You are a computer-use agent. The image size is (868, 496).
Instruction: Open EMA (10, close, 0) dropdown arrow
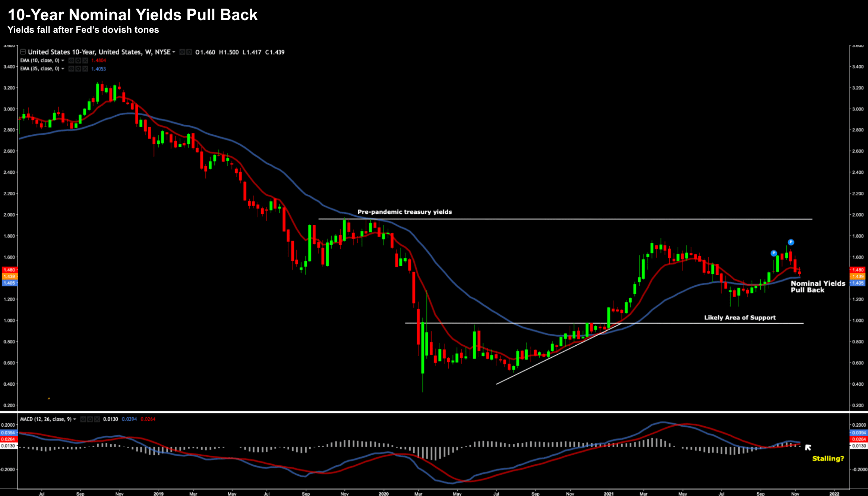pyautogui.click(x=63, y=60)
